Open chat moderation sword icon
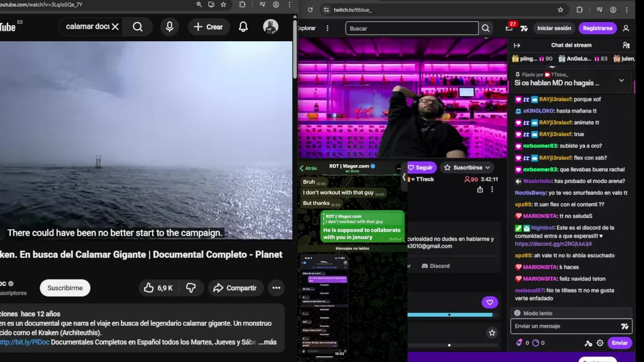This screenshot has width=644, height=362. [588, 343]
